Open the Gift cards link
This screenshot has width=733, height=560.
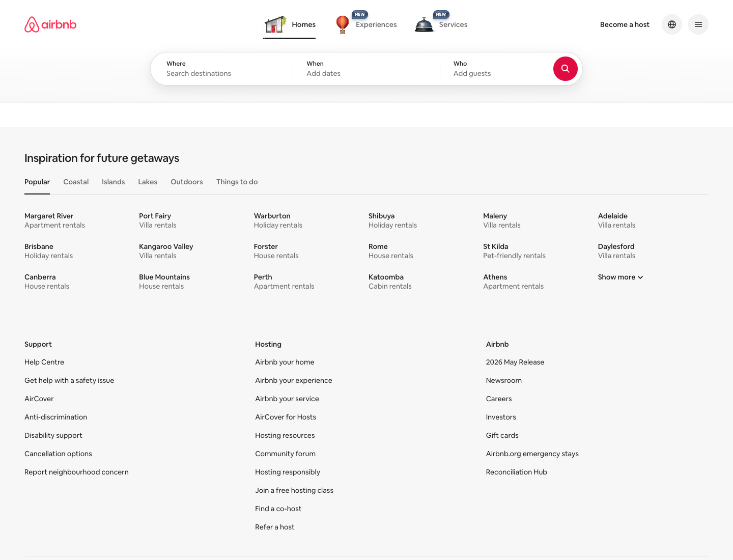tap(502, 435)
